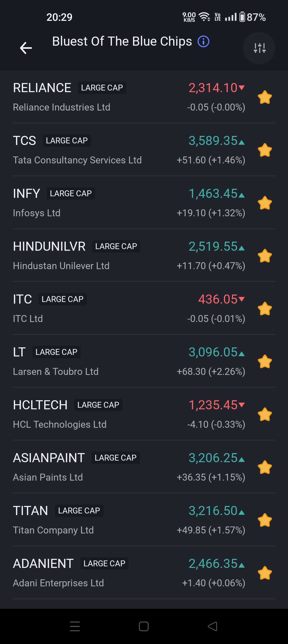This screenshot has width=288, height=644.
Task: Toggle the RELIANCE watchlist star
Action: (x=265, y=97)
